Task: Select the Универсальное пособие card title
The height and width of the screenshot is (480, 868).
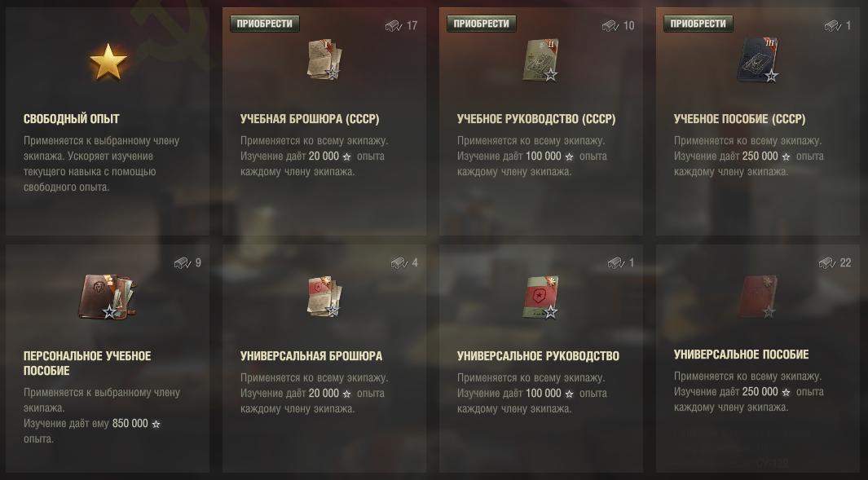Action: click(741, 354)
